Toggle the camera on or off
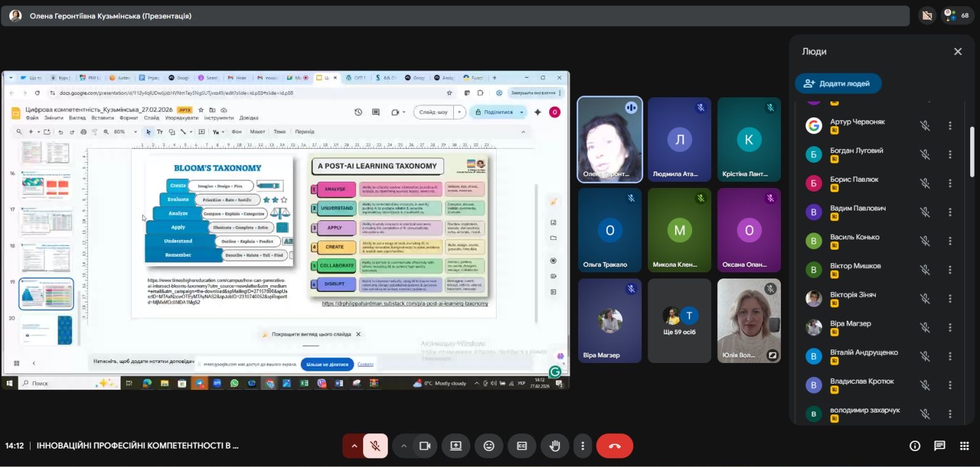Screen dimensions: 980x467 (424, 446)
